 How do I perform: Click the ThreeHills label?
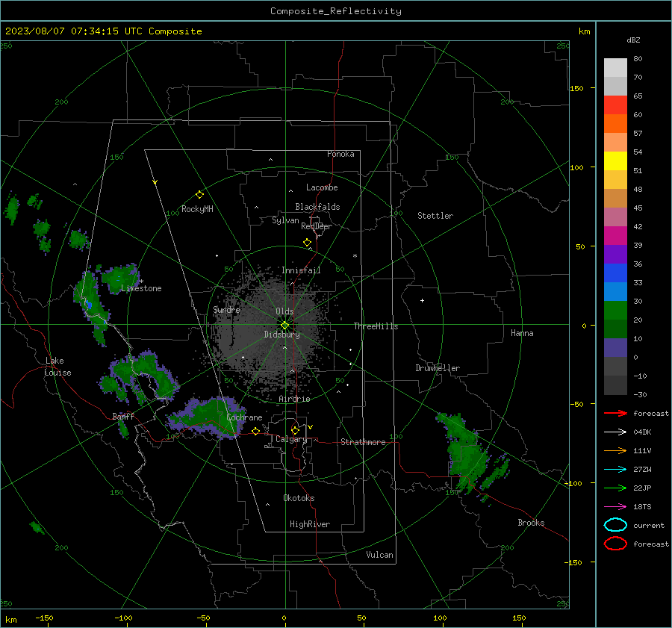tap(376, 326)
